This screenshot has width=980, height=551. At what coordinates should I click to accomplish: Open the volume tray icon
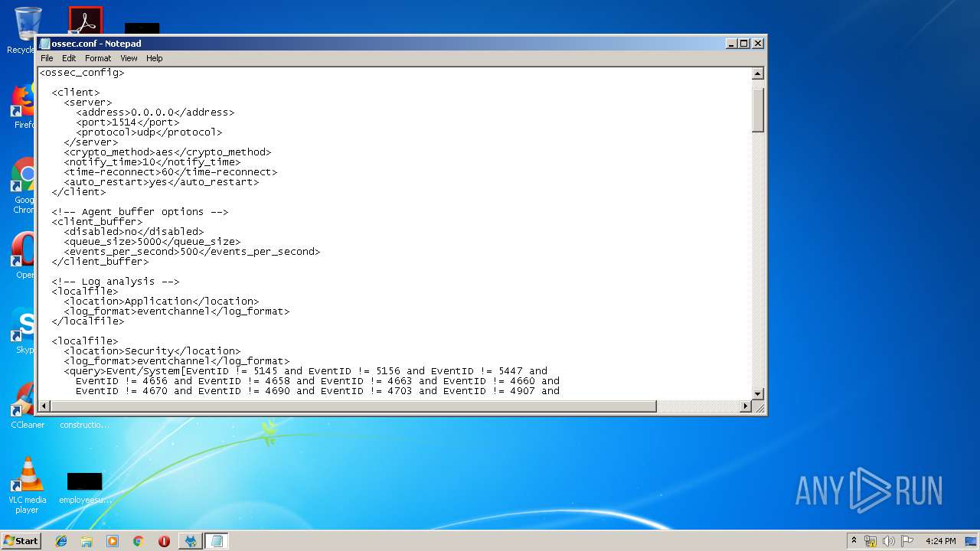point(889,541)
